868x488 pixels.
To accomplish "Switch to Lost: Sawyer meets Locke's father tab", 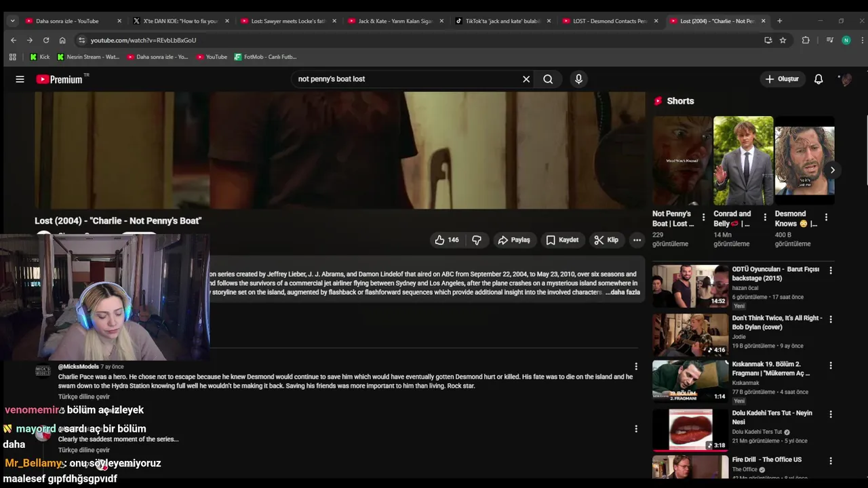I will tap(288, 21).
